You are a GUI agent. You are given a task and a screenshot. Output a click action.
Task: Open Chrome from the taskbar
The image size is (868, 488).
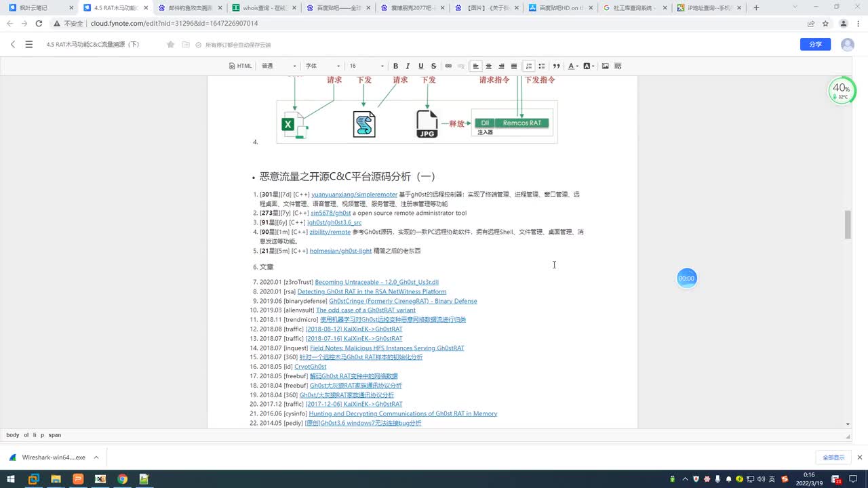(x=122, y=479)
